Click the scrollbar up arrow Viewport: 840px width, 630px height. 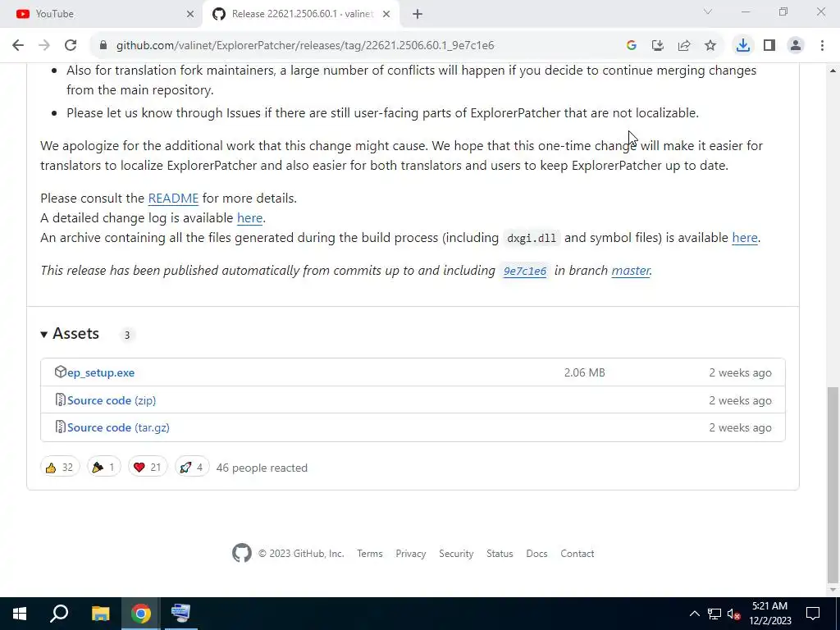point(833,71)
